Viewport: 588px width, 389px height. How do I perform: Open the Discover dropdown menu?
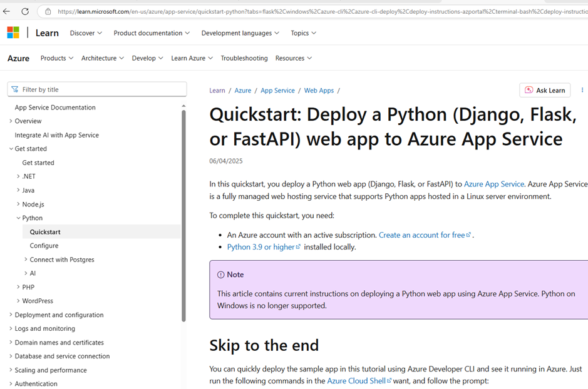[86, 33]
